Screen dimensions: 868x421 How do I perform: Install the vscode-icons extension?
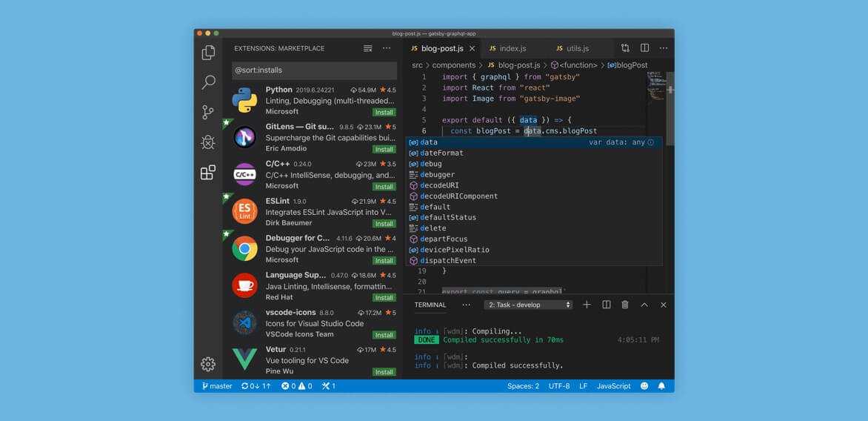384,335
